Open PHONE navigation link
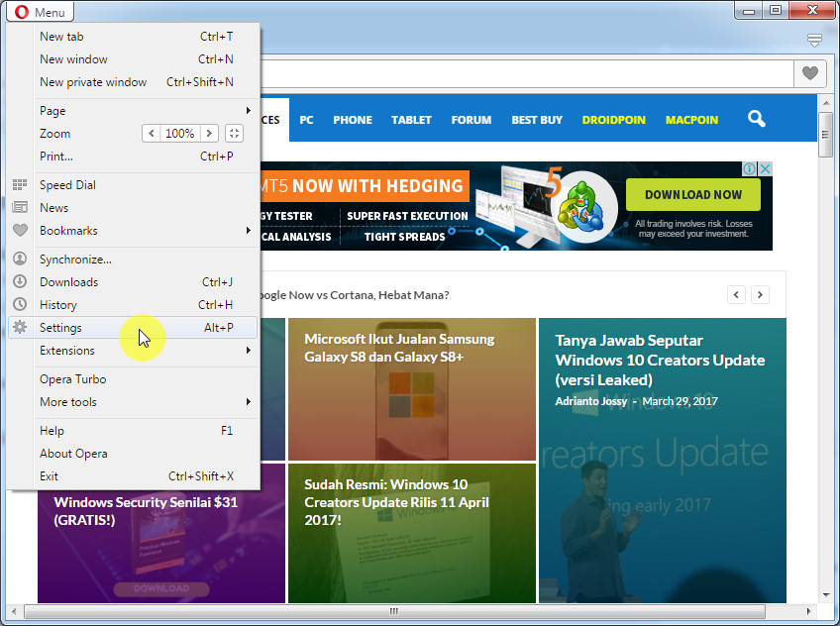 point(353,120)
